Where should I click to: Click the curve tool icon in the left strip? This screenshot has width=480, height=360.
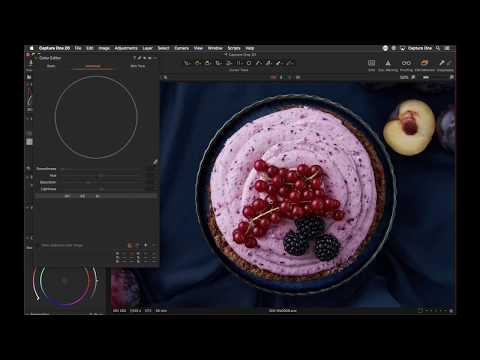(x=29, y=96)
